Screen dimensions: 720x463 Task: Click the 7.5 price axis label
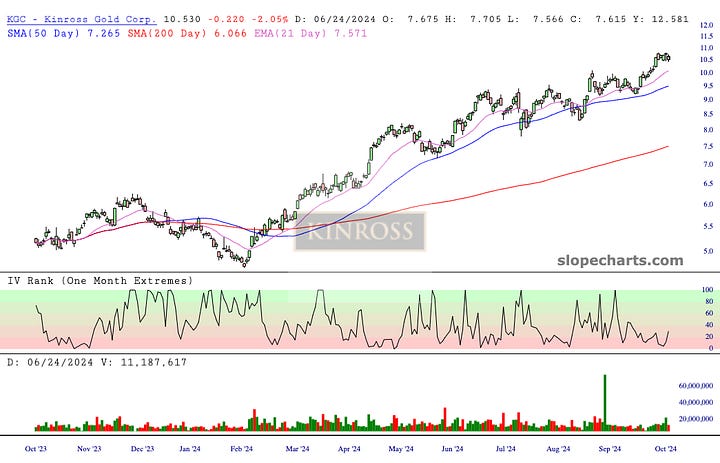pos(708,147)
